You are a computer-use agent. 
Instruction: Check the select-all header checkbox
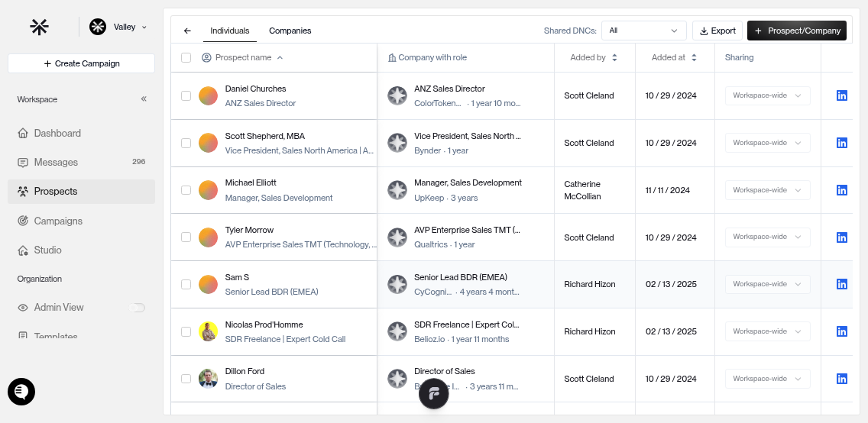point(186,57)
